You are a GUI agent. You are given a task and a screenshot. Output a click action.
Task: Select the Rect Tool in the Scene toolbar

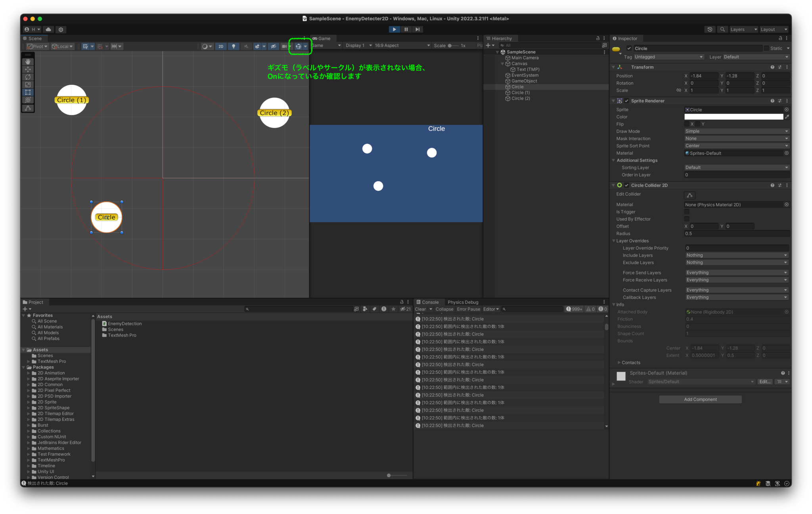pyautogui.click(x=28, y=92)
